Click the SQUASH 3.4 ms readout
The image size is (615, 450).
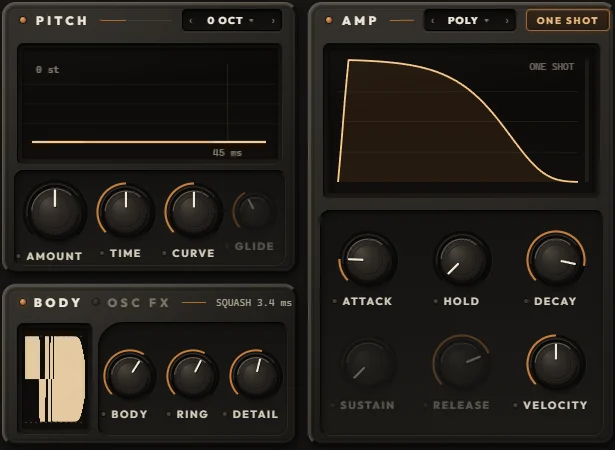(254, 303)
